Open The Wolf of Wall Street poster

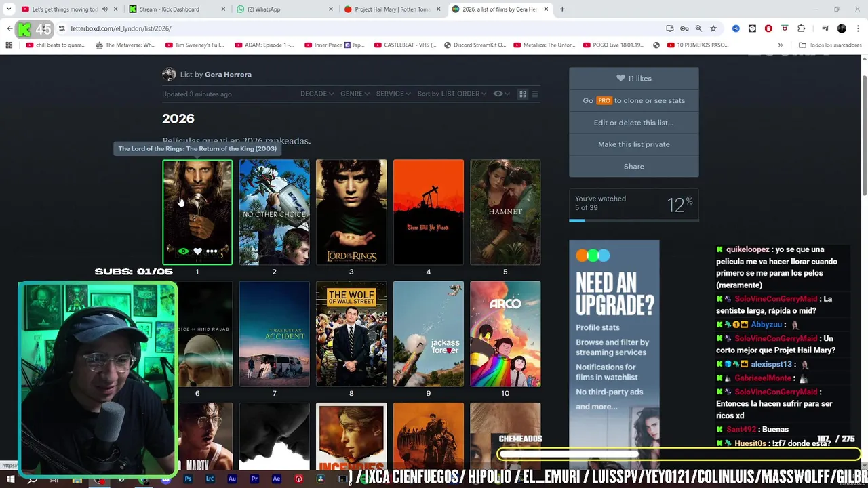pyautogui.click(x=351, y=334)
